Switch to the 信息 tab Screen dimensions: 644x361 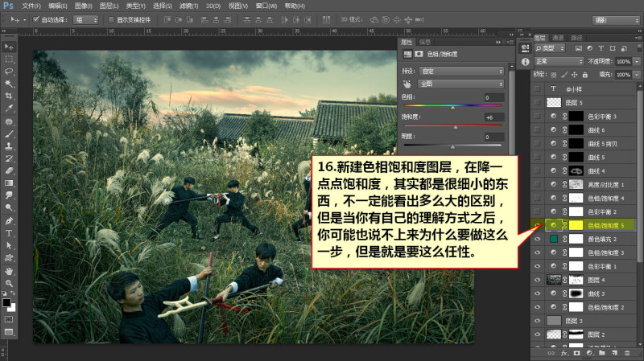click(425, 42)
